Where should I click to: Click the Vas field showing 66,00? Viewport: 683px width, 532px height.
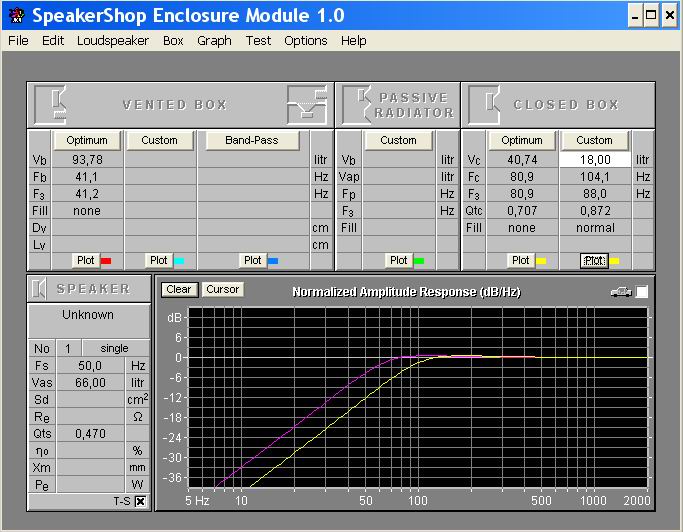pos(90,383)
